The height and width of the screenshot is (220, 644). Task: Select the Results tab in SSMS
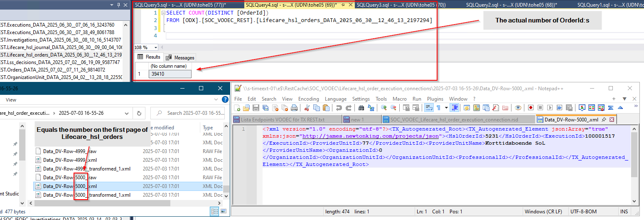tap(149, 57)
